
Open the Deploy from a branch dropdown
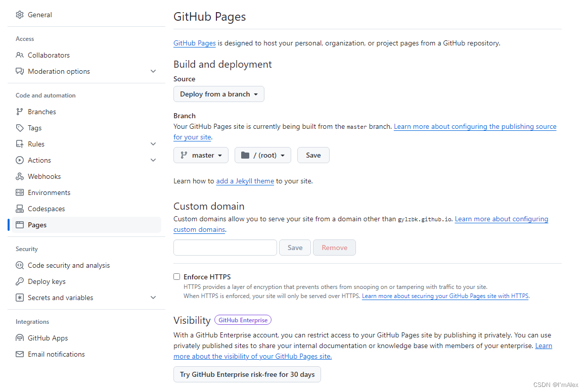219,94
